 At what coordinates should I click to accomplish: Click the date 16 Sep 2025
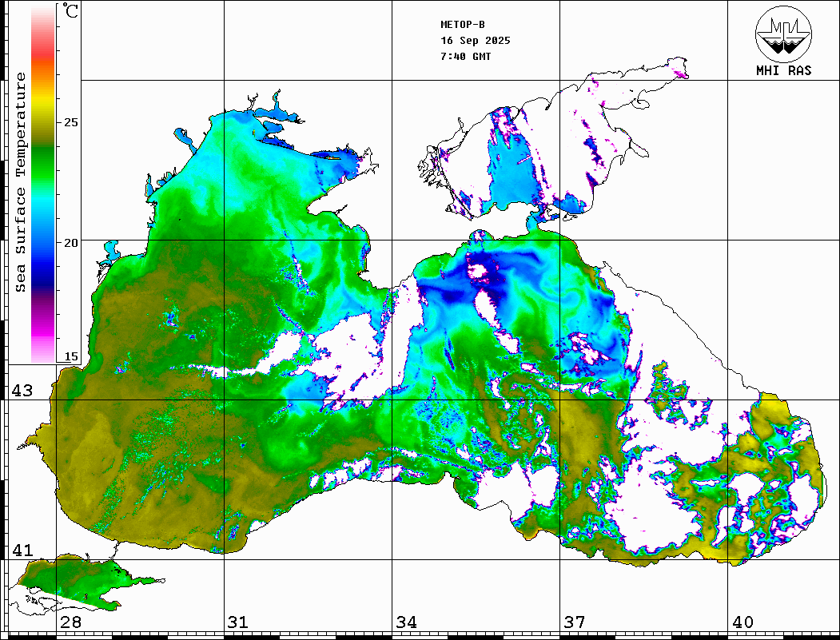475,41
